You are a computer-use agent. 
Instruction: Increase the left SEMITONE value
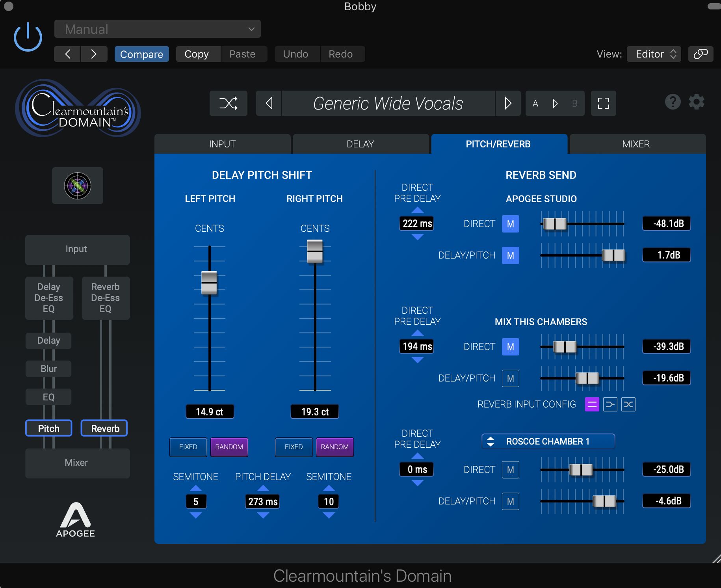coord(196,488)
